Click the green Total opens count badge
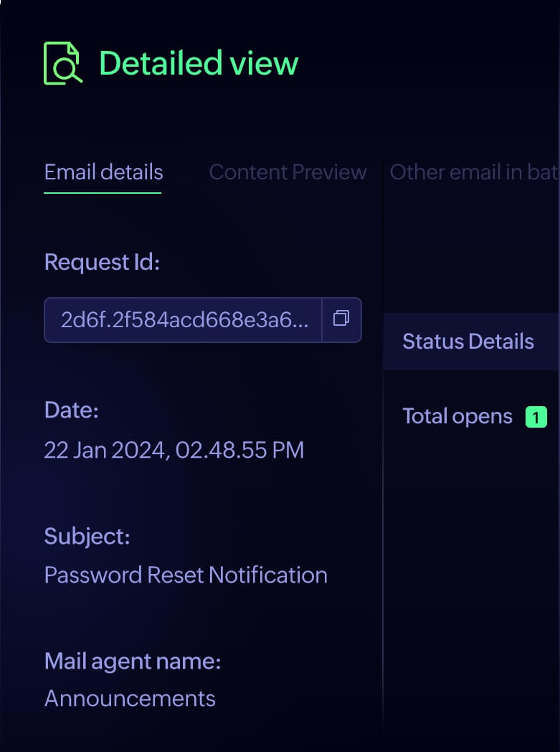 [536, 417]
